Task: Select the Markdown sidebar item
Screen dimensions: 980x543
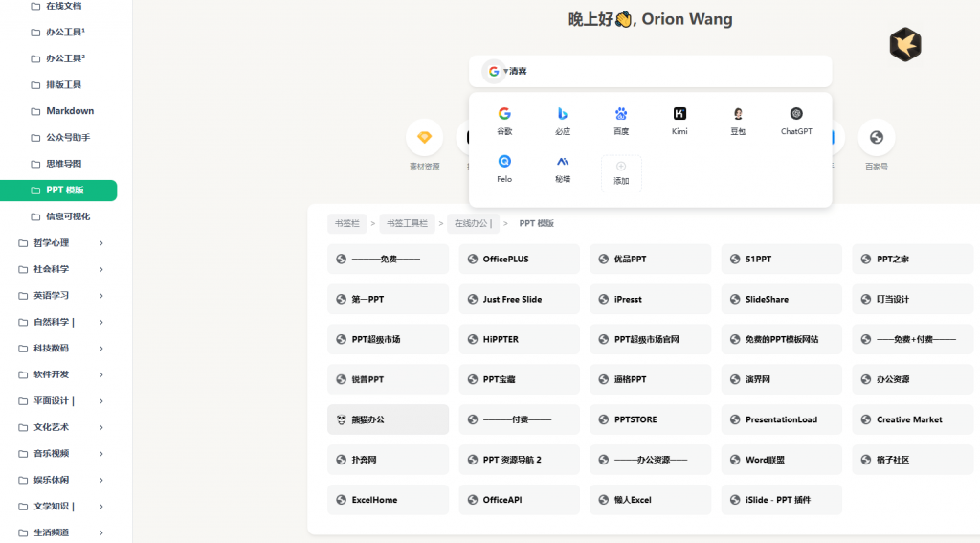Action: (70, 111)
